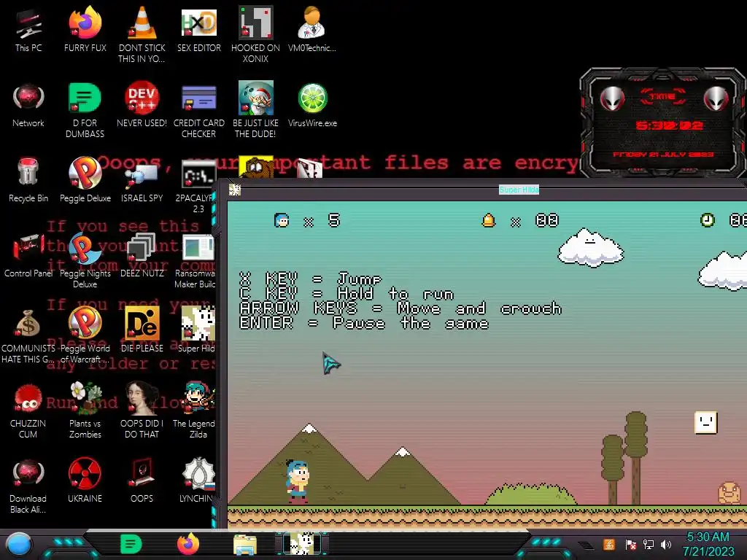
Task: Click the Alienware clock desktop gadget
Action: [662, 122]
